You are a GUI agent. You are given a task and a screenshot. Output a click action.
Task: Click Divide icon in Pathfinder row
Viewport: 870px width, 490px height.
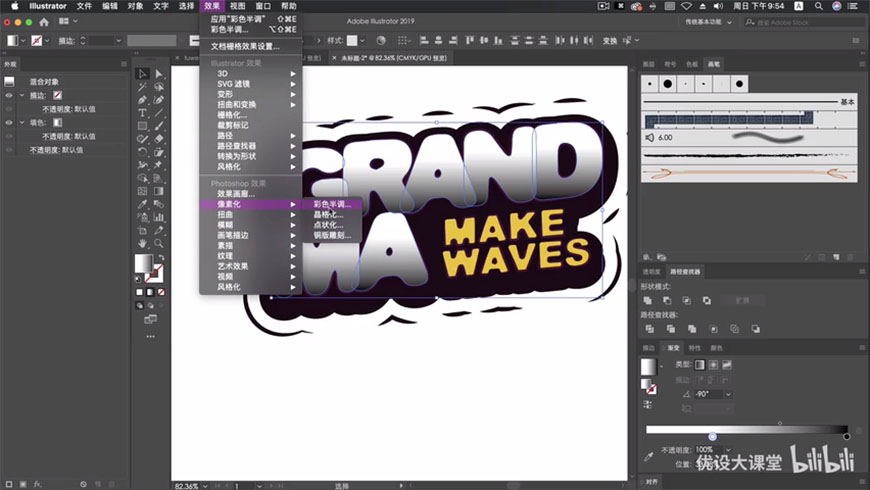[650, 329]
